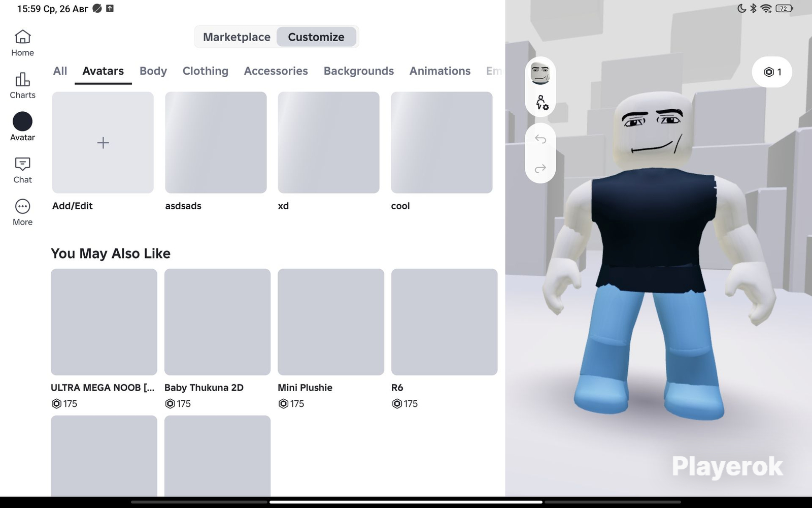Tap the do-not-disturb moon icon

[741, 9]
